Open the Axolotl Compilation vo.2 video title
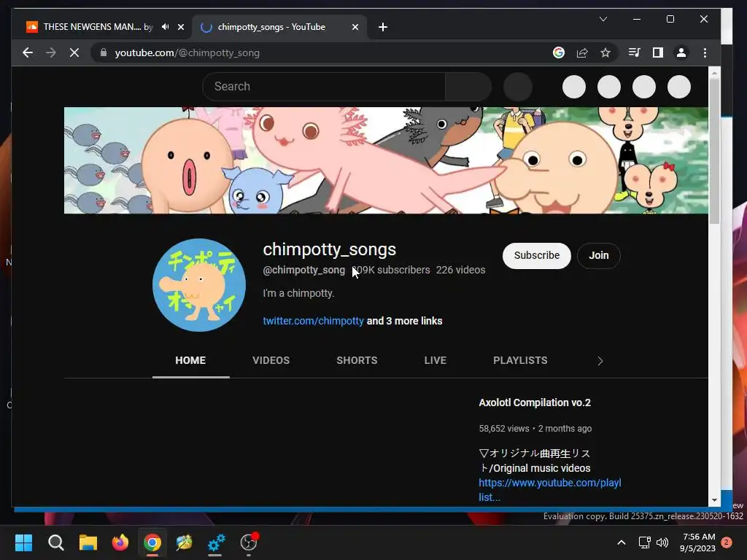The width and height of the screenshot is (747, 560). (x=535, y=402)
